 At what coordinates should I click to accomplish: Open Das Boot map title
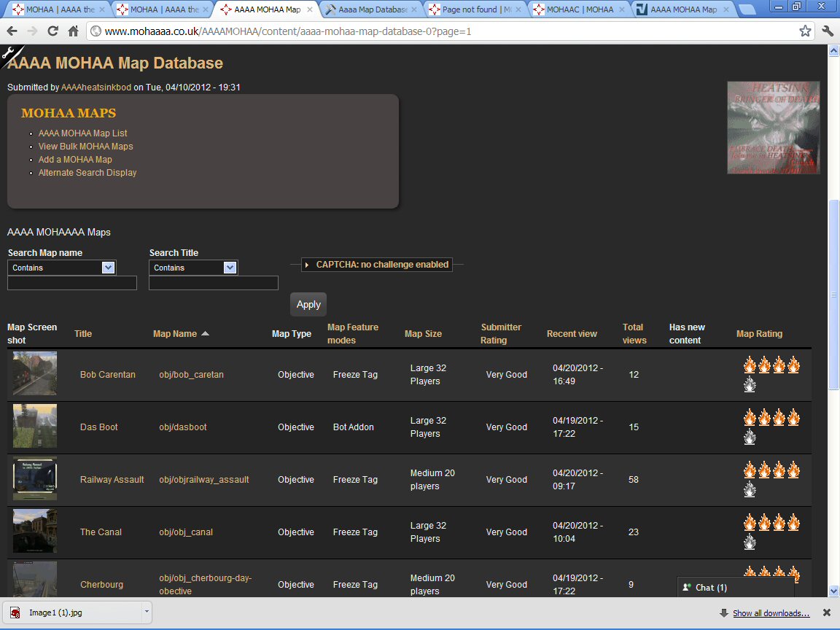pos(98,427)
